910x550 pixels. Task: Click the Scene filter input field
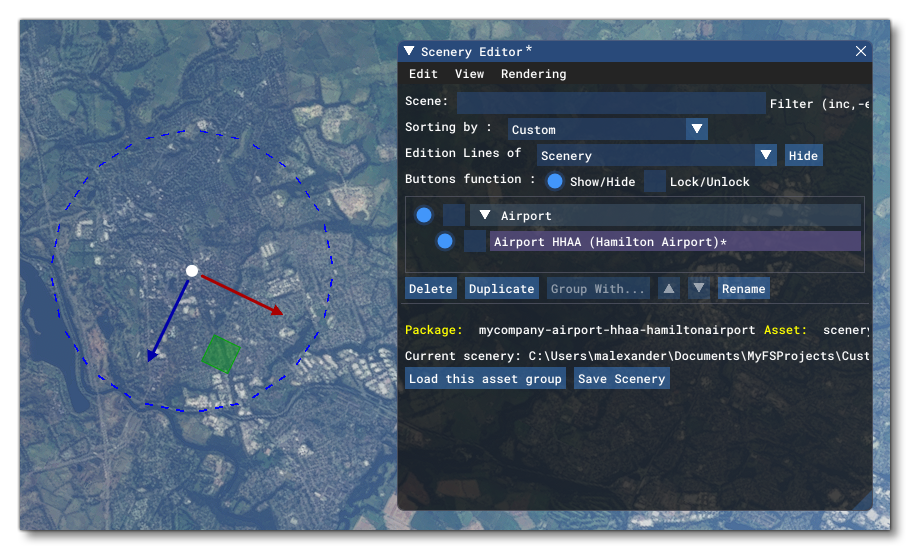pos(611,102)
